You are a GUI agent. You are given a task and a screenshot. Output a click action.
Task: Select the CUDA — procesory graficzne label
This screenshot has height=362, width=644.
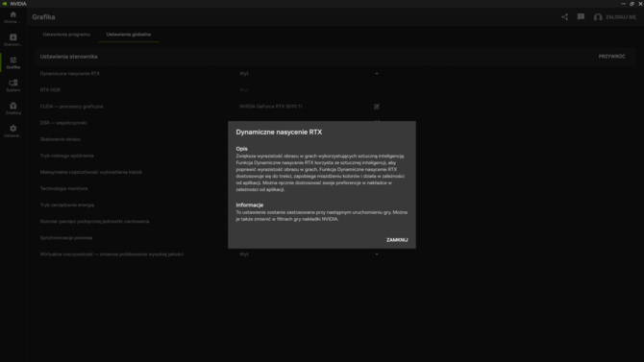pos(71,107)
